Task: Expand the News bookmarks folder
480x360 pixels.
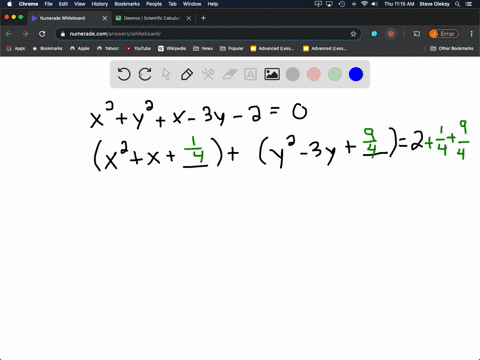Action: pyautogui.click(x=203, y=48)
